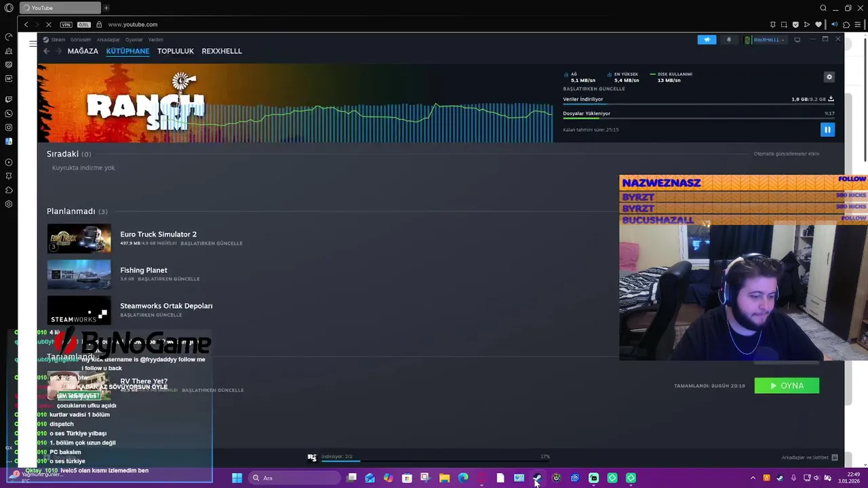
Task: Click OYNA button for RV There Yet?
Action: pos(787,386)
